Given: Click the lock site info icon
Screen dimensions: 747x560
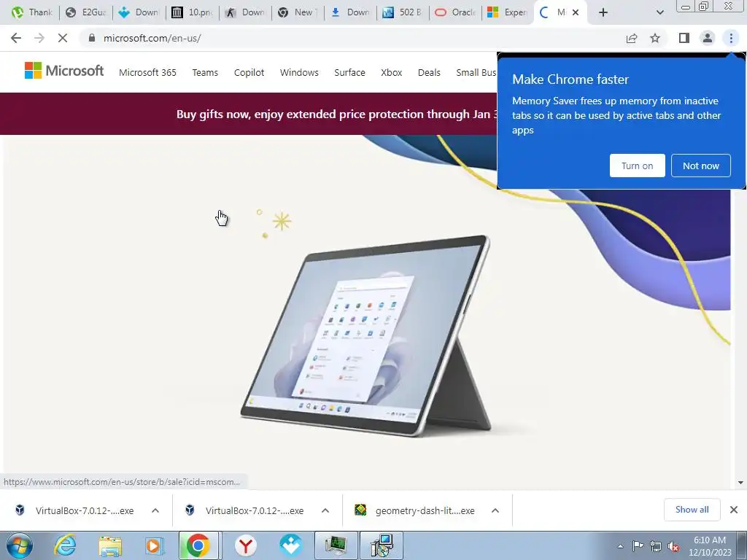Looking at the screenshot, I should point(92,38).
